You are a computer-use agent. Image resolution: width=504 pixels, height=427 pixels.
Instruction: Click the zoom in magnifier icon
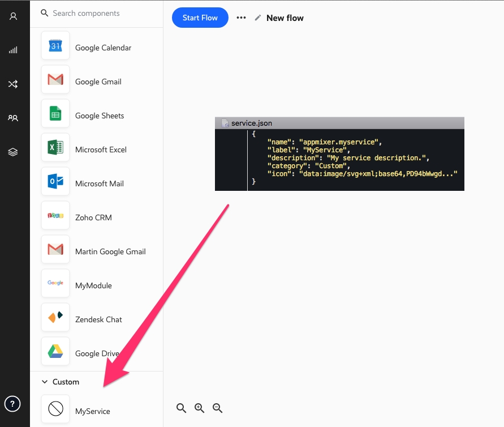click(x=199, y=408)
